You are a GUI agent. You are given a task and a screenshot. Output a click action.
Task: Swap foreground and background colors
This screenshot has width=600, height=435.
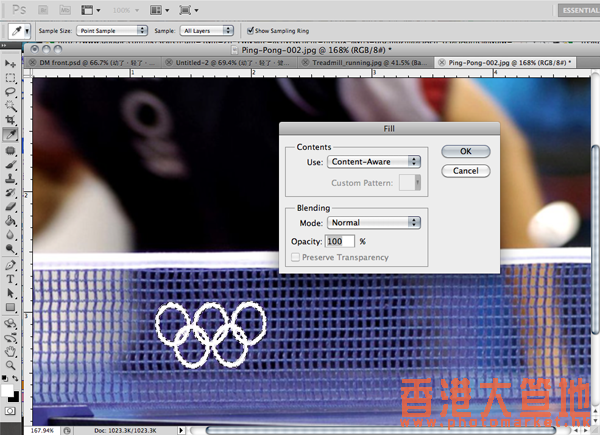click(x=15, y=378)
